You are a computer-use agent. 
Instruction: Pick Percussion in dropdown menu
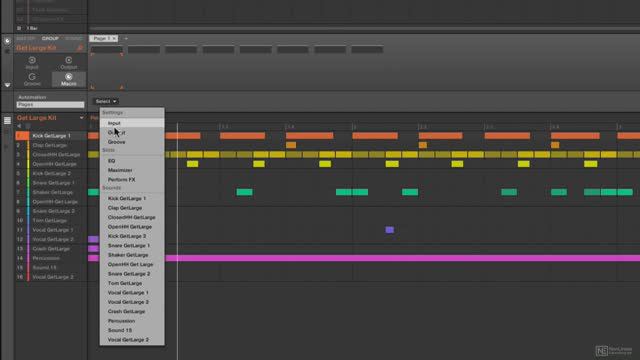coord(132,321)
